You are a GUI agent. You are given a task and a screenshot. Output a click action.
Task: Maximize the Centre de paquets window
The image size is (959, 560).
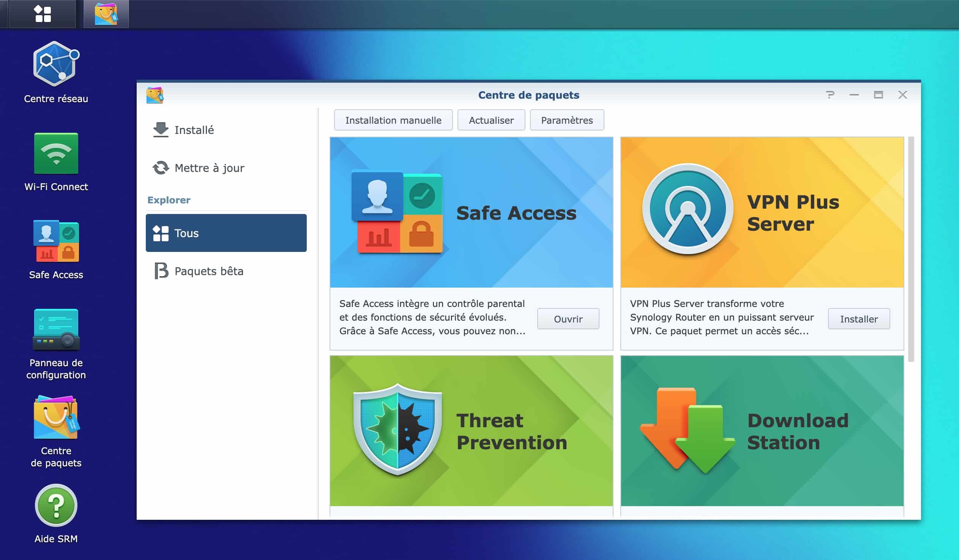pyautogui.click(x=878, y=95)
